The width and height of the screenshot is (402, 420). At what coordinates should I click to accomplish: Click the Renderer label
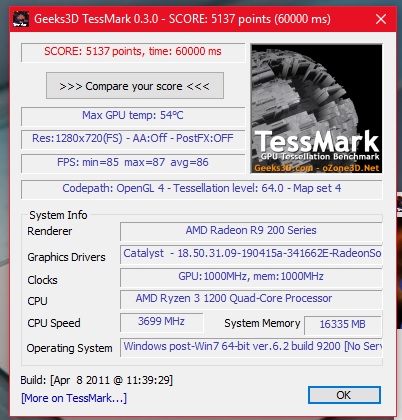[x=50, y=231]
